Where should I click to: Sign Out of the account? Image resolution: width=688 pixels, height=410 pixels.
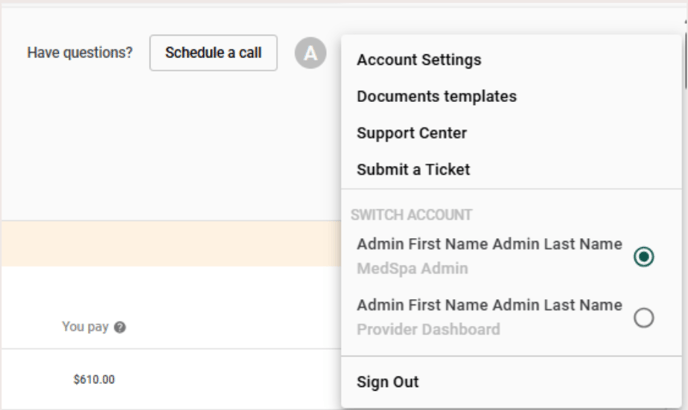[388, 382]
